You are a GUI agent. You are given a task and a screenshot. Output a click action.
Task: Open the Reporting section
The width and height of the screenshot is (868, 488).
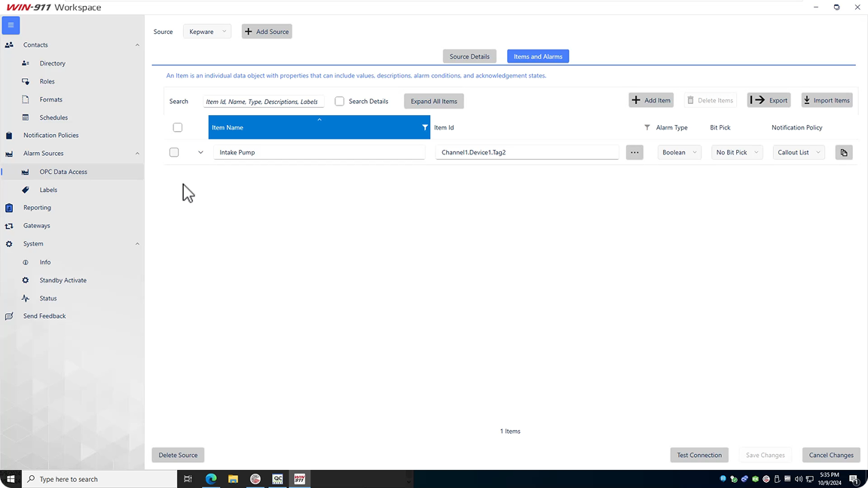pos(37,208)
